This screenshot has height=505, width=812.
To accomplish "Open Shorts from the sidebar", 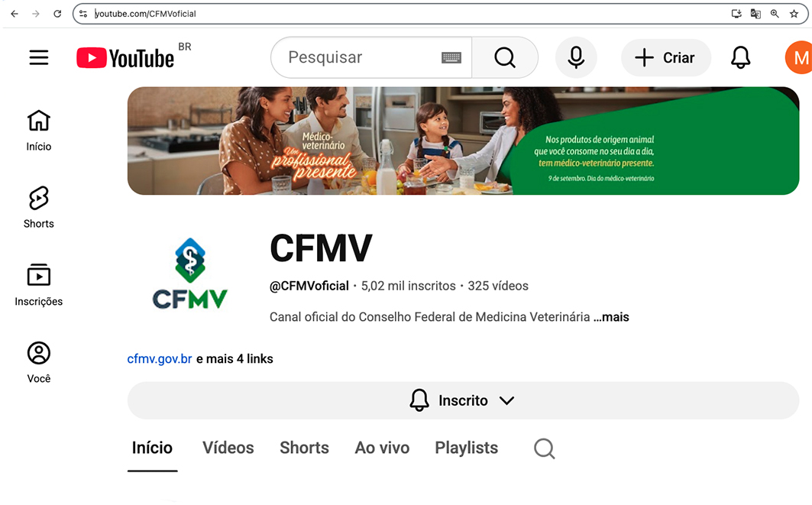I will [x=39, y=207].
